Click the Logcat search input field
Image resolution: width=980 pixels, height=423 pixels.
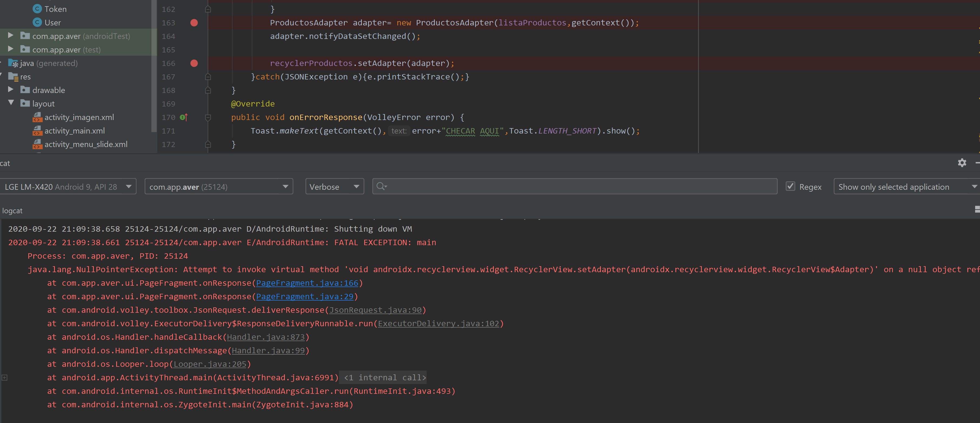pyautogui.click(x=574, y=186)
